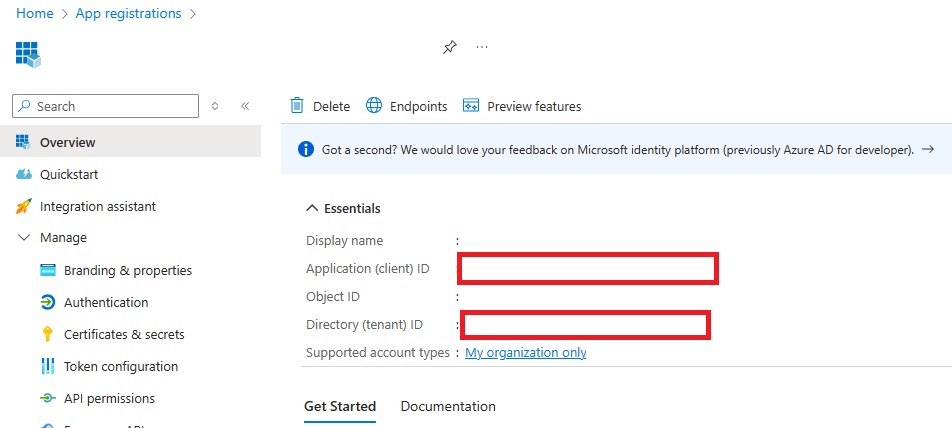Collapse the Manage section
Image resolution: width=952 pixels, height=428 pixels.
[25, 238]
